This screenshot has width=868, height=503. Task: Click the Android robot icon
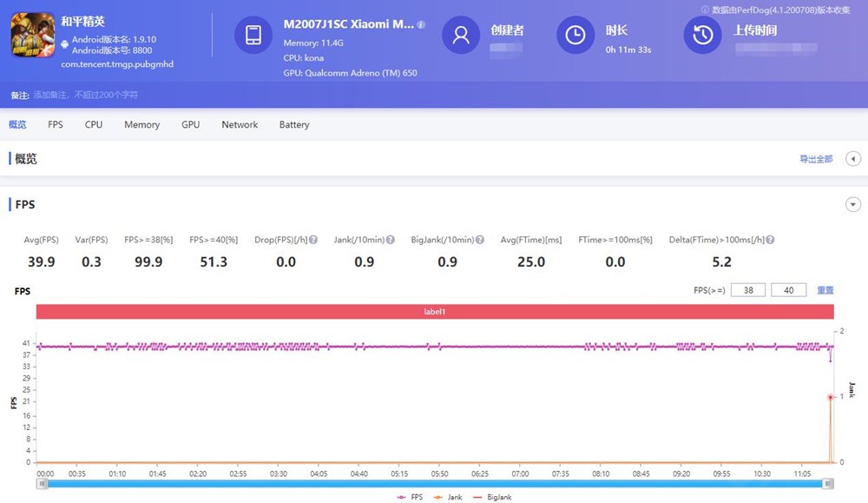[x=65, y=43]
